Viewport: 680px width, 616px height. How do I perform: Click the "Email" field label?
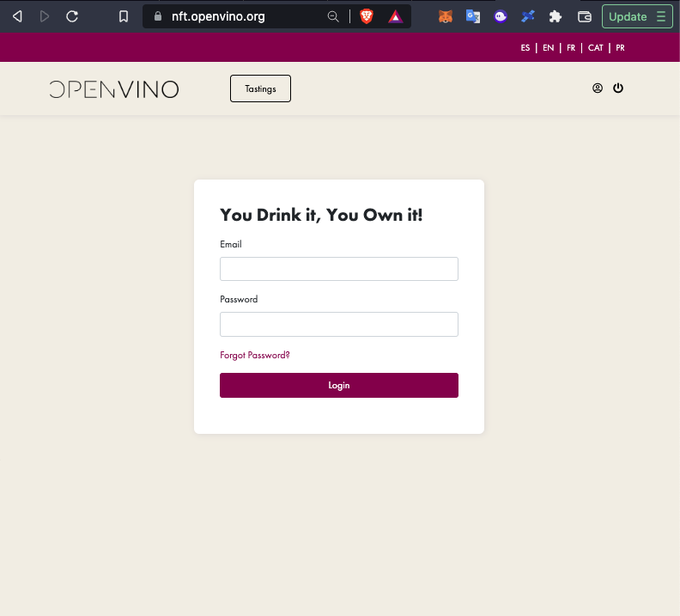click(231, 244)
